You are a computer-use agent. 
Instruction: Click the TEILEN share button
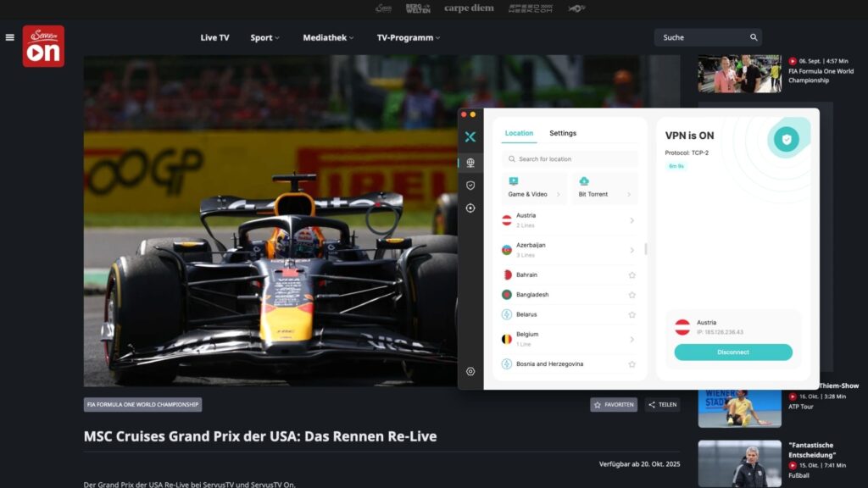(x=662, y=404)
